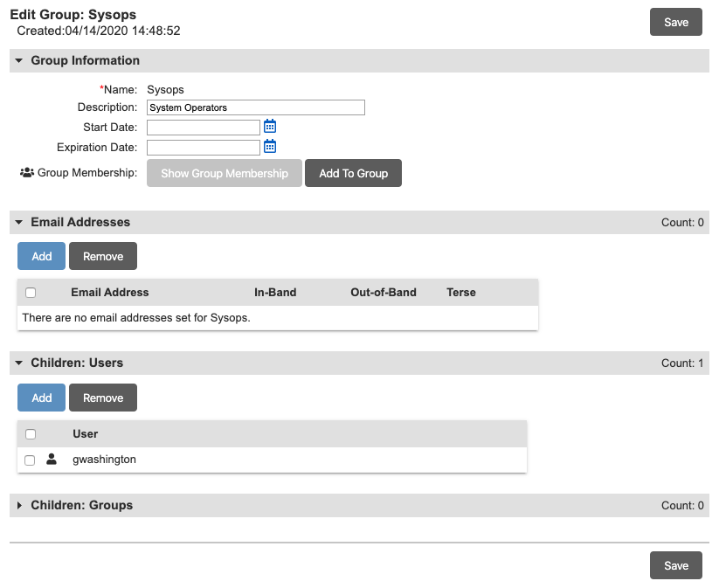Click the collapse arrow on Group Information
This screenshot has width=719, height=588.
(18, 60)
